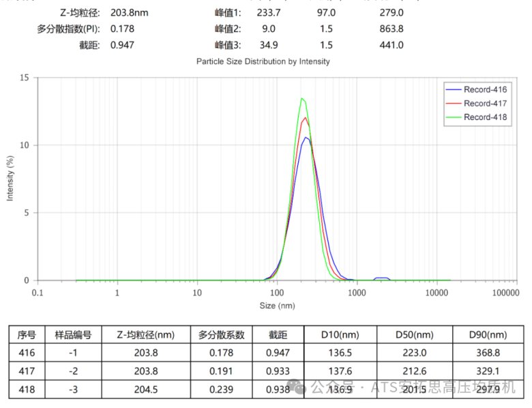Screen dimensions: 532x408
Task: Click the D10(nm) column header
Action: 340,335
